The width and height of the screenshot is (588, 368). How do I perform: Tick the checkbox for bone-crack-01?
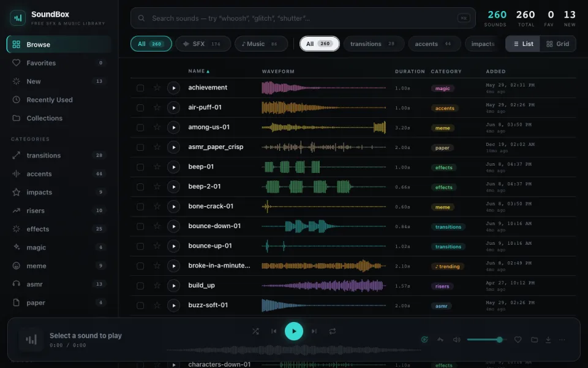coord(140,207)
